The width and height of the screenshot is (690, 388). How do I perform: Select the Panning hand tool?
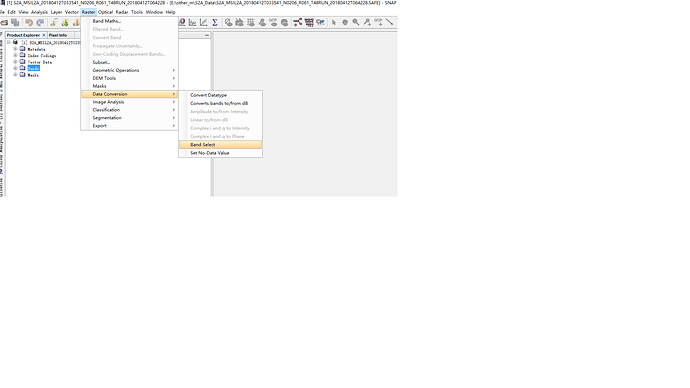tap(345, 22)
